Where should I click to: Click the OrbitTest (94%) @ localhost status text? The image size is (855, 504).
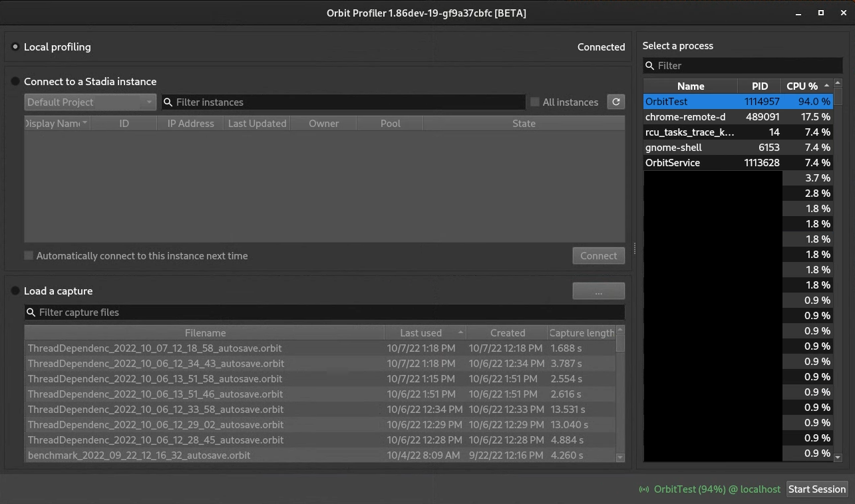pos(717,489)
